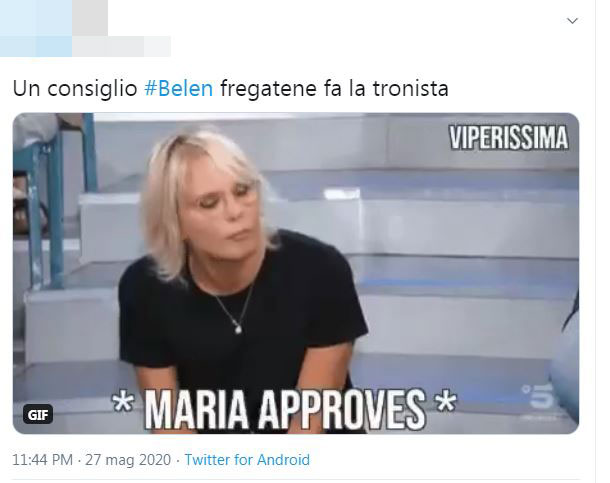The image size is (610, 483).
Task: Open the blurred profile avatar
Action: (36, 28)
